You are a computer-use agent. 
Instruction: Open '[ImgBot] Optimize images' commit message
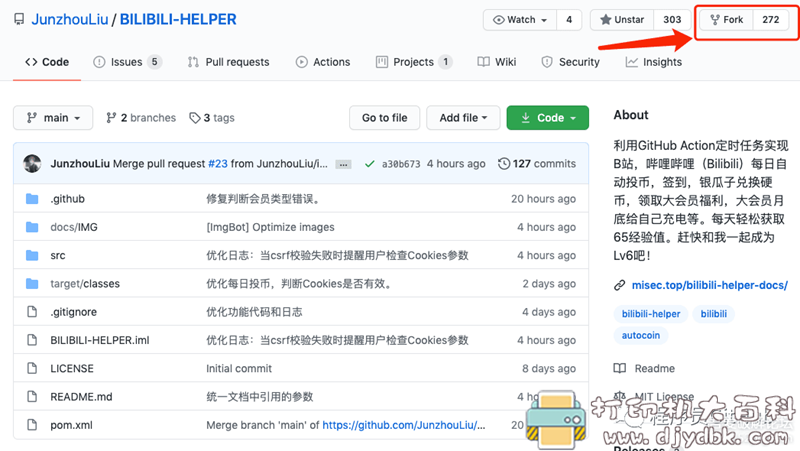click(270, 227)
